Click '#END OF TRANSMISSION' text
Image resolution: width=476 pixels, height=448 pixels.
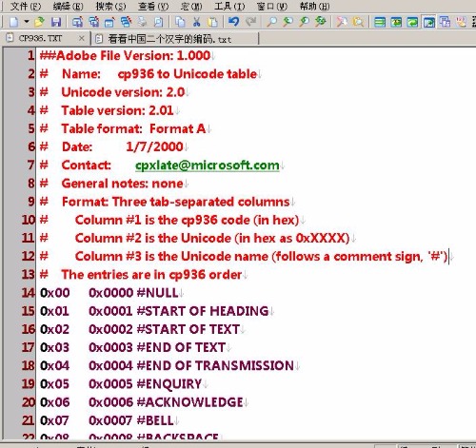(x=215, y=366)
